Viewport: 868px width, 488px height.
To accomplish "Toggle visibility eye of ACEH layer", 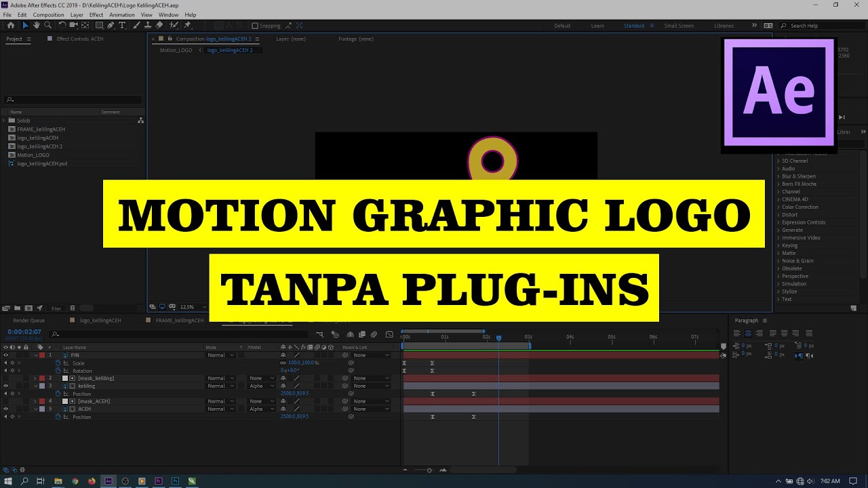I will point(5,409).
